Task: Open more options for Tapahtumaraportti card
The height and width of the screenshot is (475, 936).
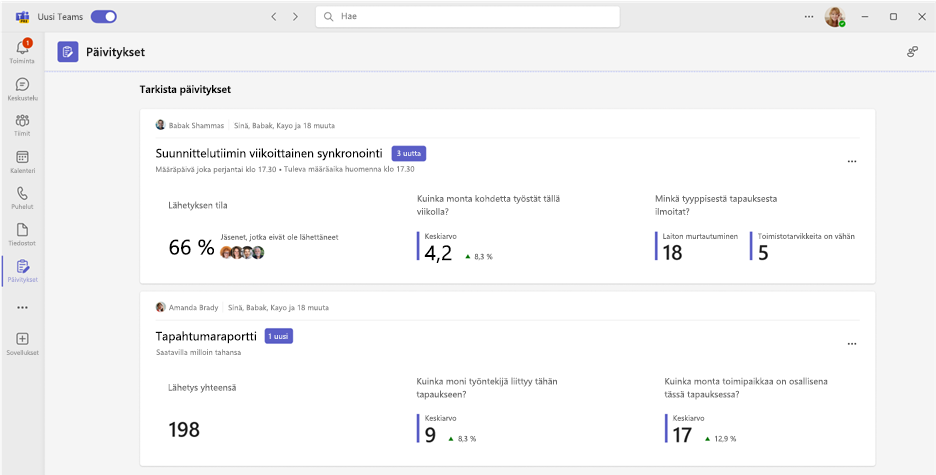Action: click(852, 344)
